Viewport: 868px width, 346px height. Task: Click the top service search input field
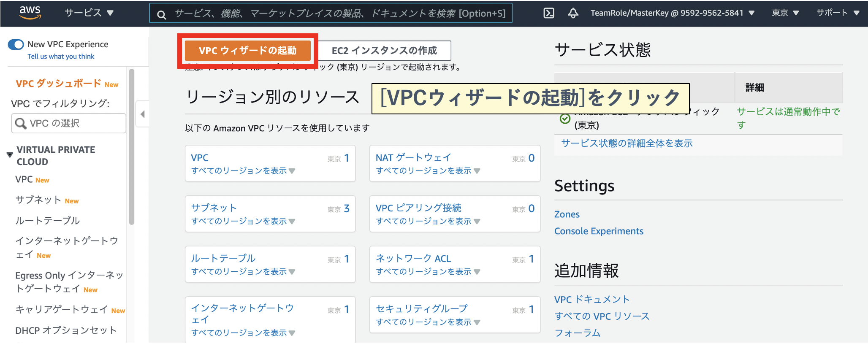pyautogui.click(x=331, y=13)
